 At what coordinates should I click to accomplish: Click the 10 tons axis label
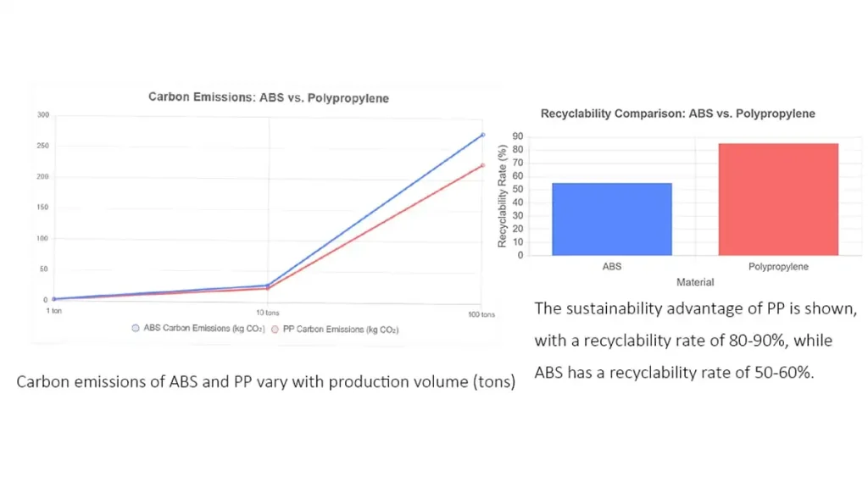tap(265, 311)
